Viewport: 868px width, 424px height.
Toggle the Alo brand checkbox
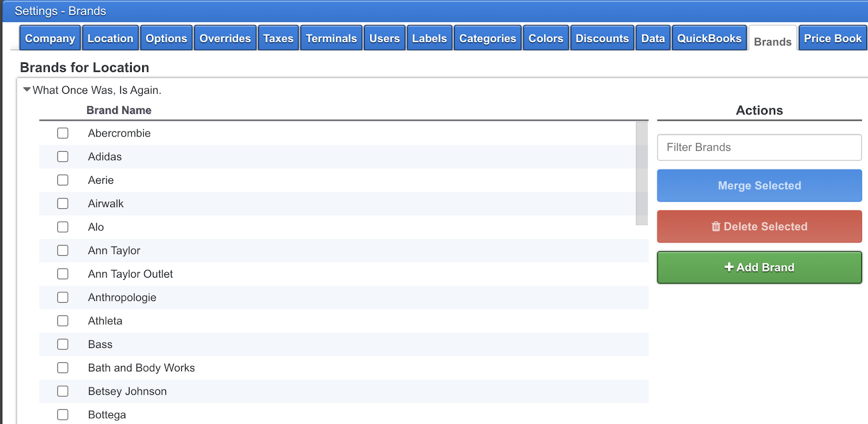pos(63,227)
